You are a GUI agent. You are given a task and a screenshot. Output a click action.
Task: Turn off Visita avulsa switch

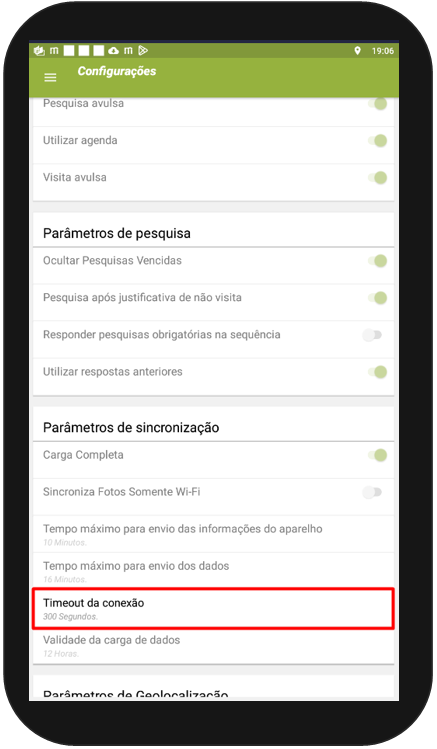377,178
